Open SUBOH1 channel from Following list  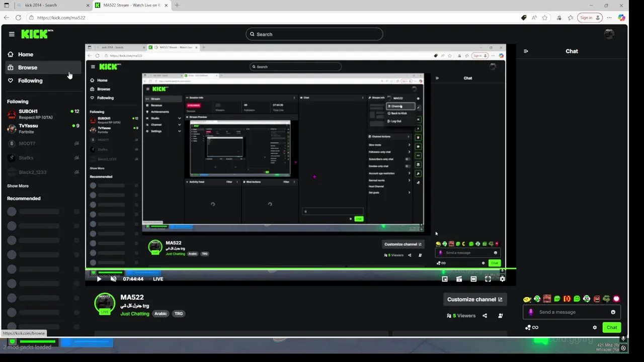43,114
